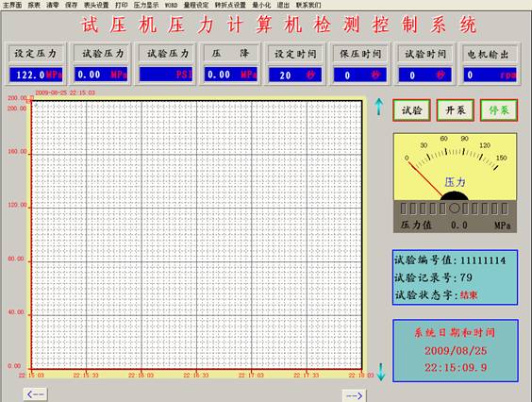Screen dimensions: 532x402
Task: Open the 保存 menu item
Action: point(72,5)
